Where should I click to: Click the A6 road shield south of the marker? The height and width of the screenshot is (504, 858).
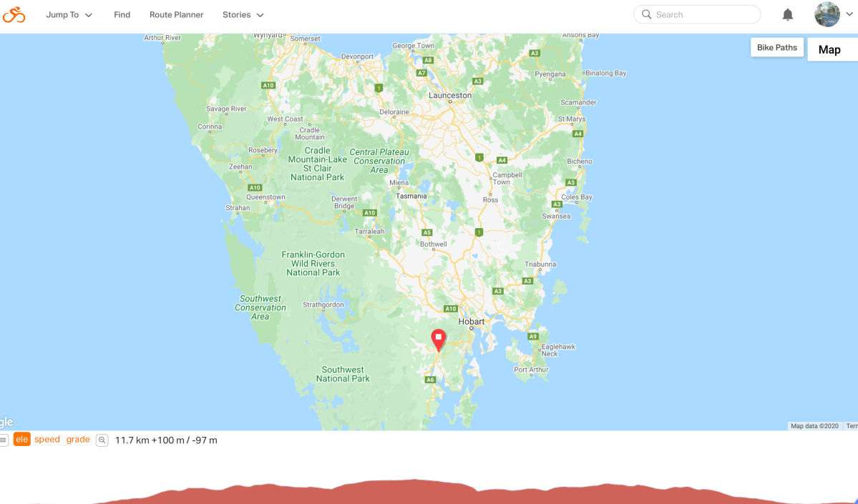(x=430, y=380)
